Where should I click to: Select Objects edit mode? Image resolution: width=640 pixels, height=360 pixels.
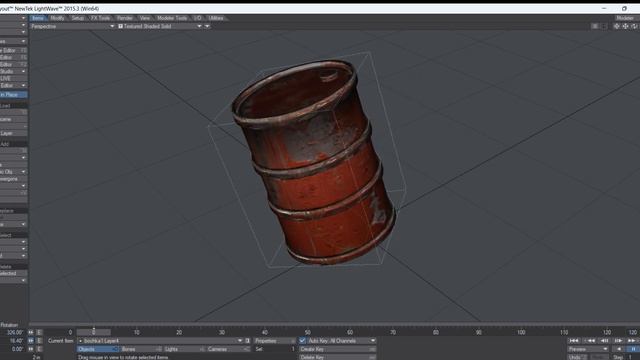(98, 349)
